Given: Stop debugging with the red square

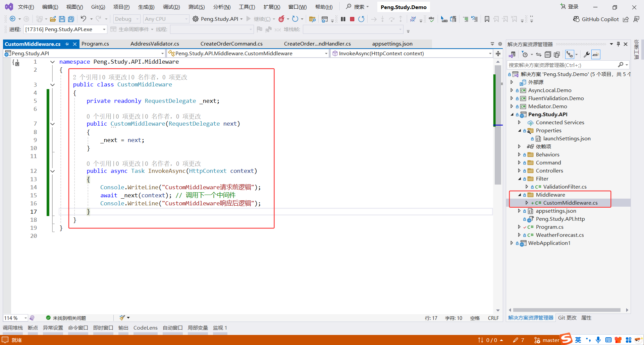Looking at the screenshot, I should 352,19.
